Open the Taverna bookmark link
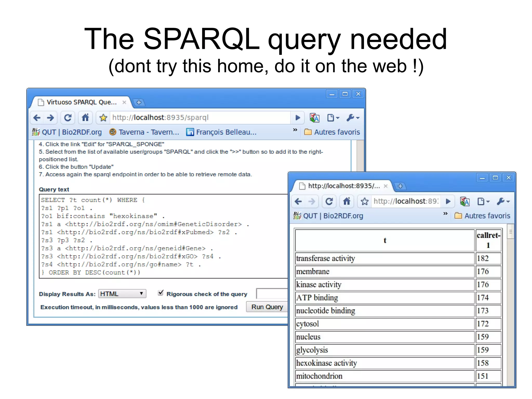The width and height of the screenshot is (532, 399). tap(144, 132)
